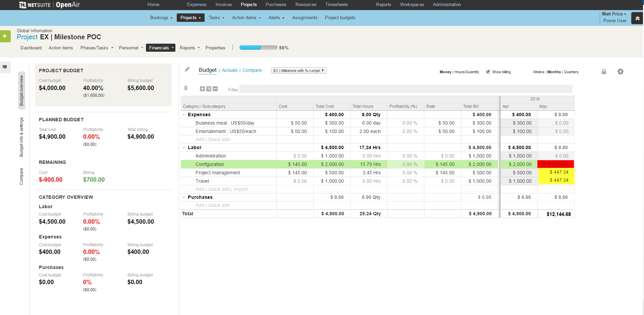Switch view to Hours/Quantity

tap(467, 72)
